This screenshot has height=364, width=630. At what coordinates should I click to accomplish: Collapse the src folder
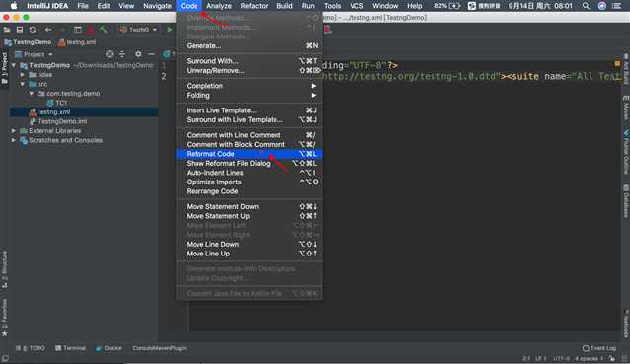click(x=23, y=84)
